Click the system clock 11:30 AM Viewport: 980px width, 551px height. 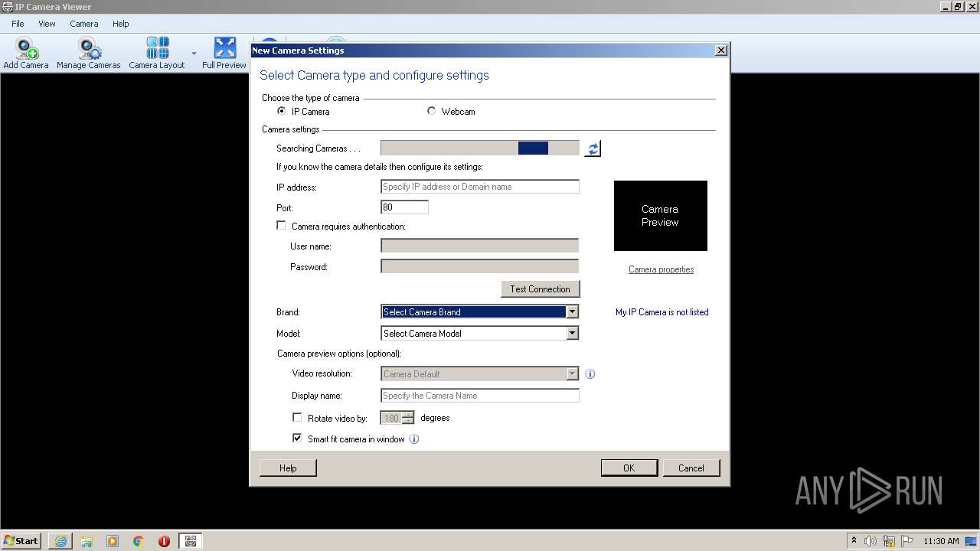click(941, 541)
